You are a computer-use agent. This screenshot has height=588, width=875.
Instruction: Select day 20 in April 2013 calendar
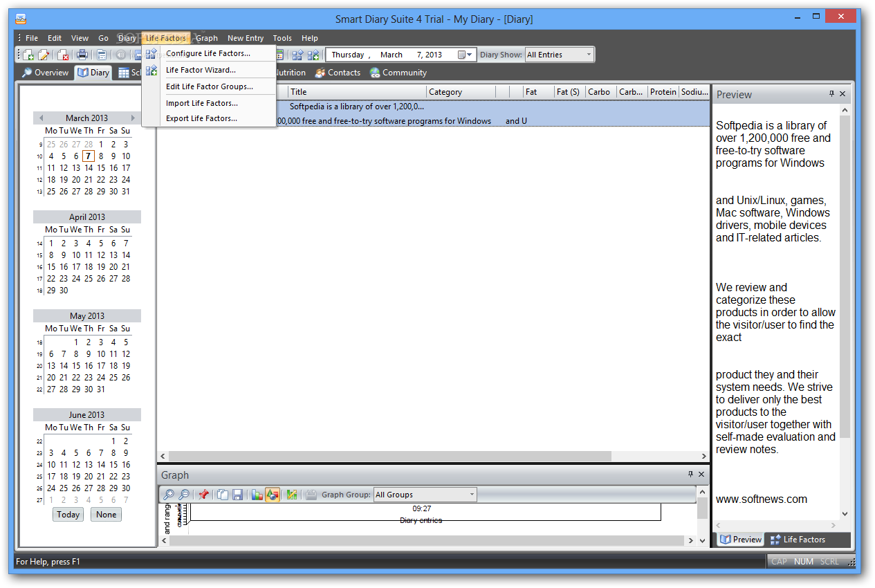pyautogui.click(x=113, y=267)
